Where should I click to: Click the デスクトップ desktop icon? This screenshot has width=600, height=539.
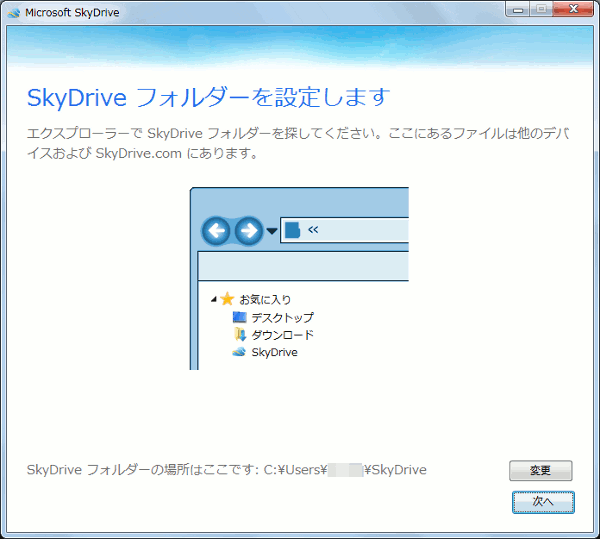[x=239, y=317]
